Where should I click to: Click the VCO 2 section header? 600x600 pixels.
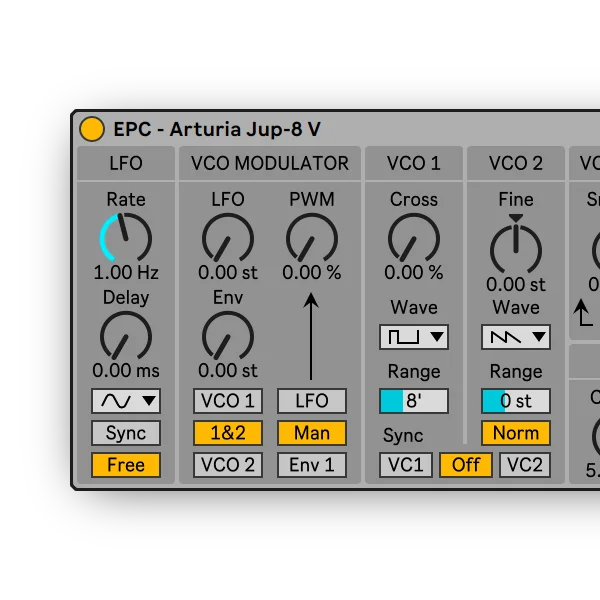click(516, 163)
